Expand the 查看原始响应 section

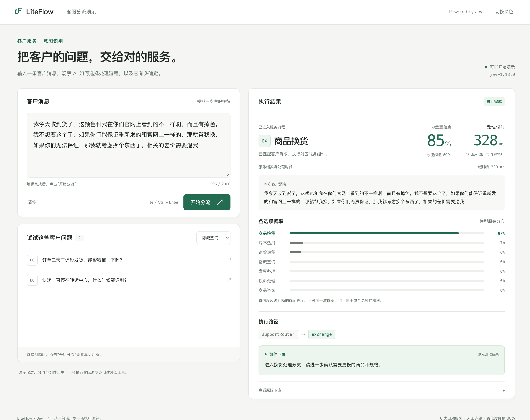pyautogui.click(x=381, y=390)
